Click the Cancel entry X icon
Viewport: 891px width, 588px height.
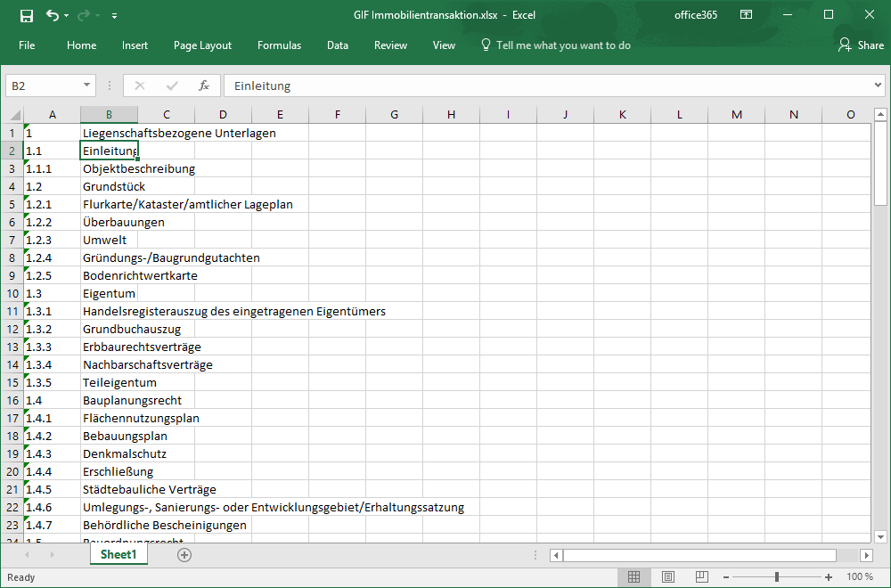coord(140,86)
